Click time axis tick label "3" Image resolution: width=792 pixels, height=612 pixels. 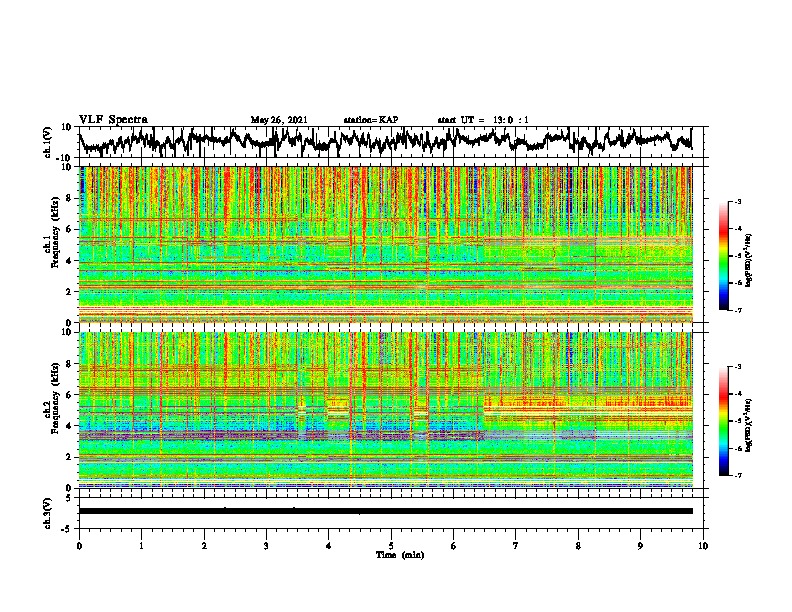[x=266, y=546]
